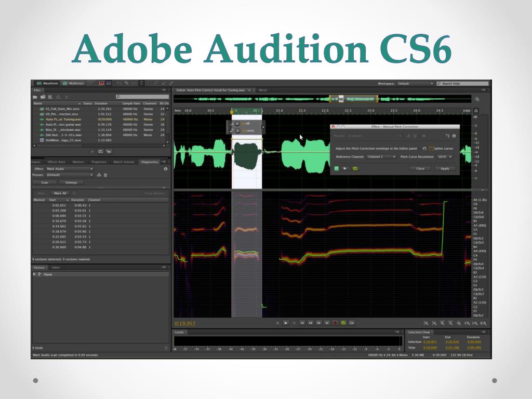Click headphones icon beside time ruler
Screen dimensions: 532x399
pos(476,111)
